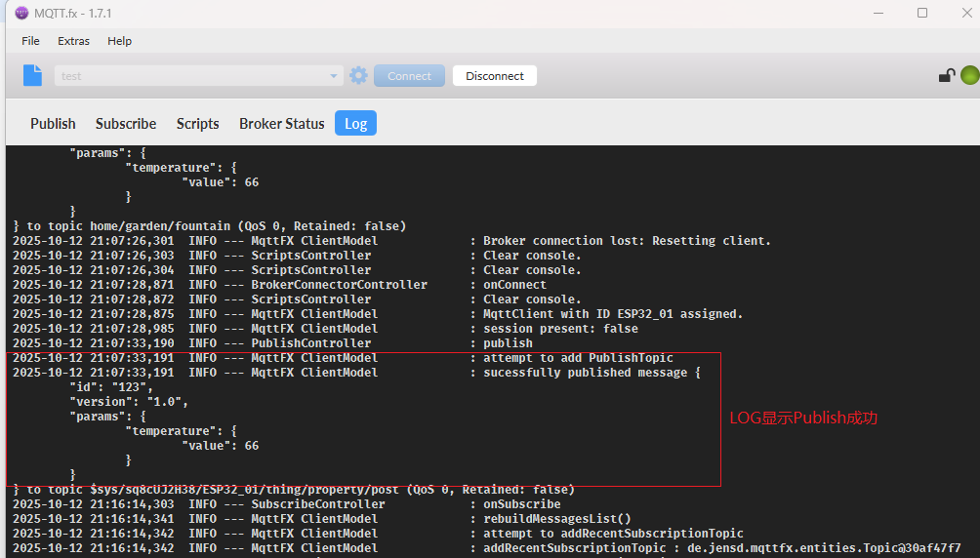Switch to the Publish tab
Image resolution: width=980 pixels, height=558 pixels.
(53, 124)
